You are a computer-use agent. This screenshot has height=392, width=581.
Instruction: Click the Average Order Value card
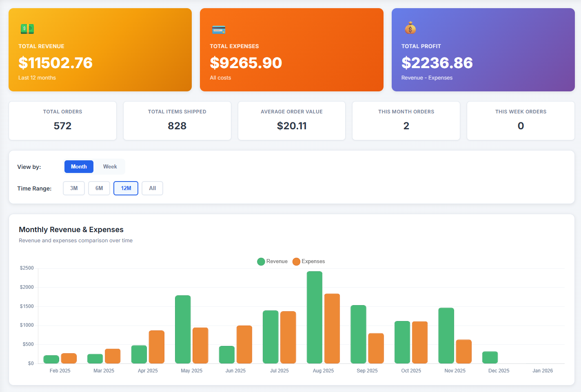pos(291,121)
